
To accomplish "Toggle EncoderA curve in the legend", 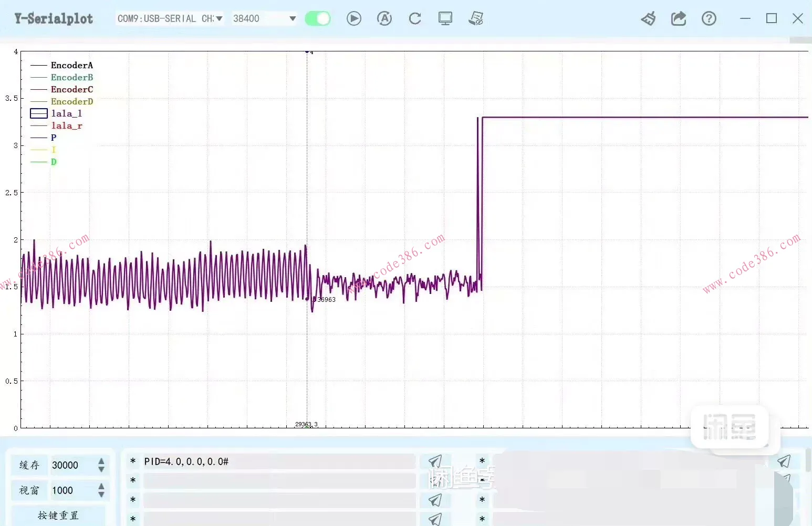I will [71, 65].
